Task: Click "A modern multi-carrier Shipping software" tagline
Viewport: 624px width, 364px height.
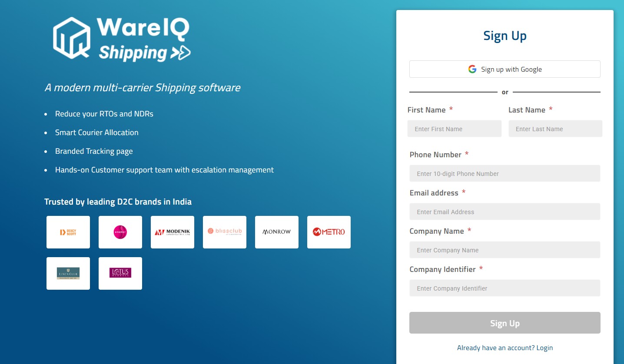Action: (143, 88)
